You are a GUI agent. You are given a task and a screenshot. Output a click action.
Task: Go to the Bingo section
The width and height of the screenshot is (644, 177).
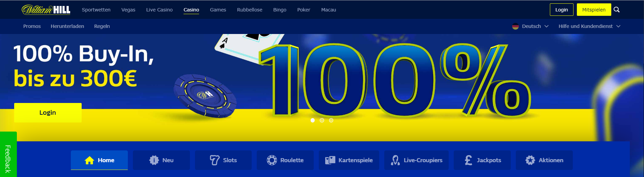pyautogui.click(x=280, y=10)
